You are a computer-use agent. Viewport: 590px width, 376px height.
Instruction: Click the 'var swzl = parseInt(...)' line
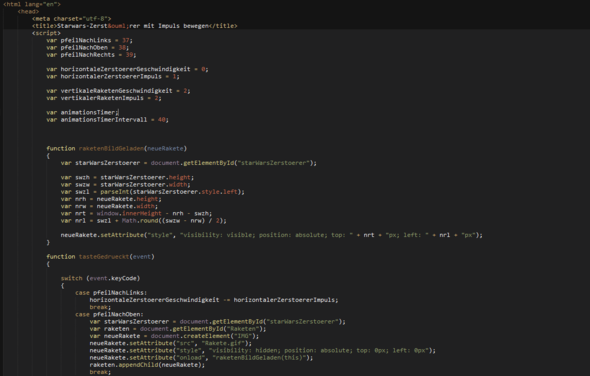[152, 192]
